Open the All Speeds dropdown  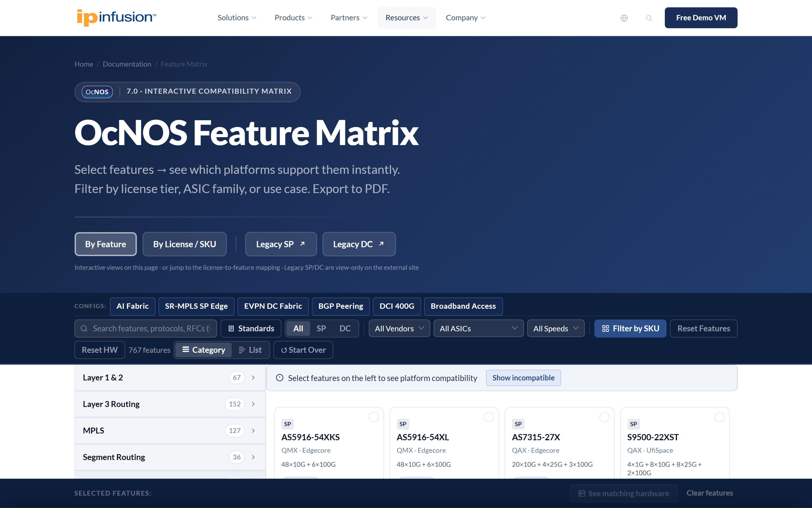(556, 329)
